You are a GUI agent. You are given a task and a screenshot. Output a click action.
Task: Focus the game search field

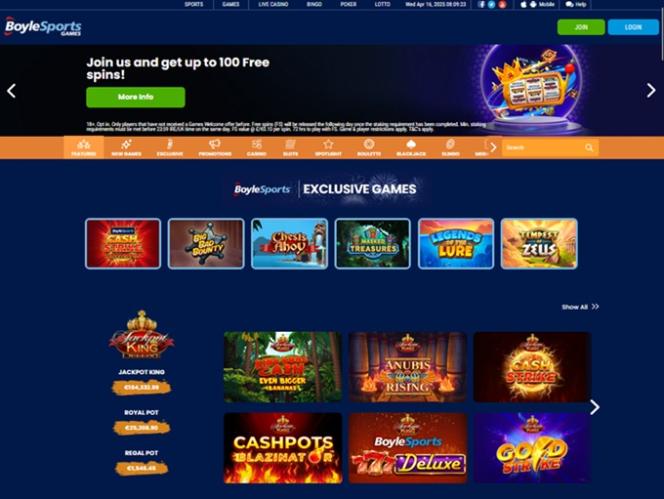pos(543,147)
